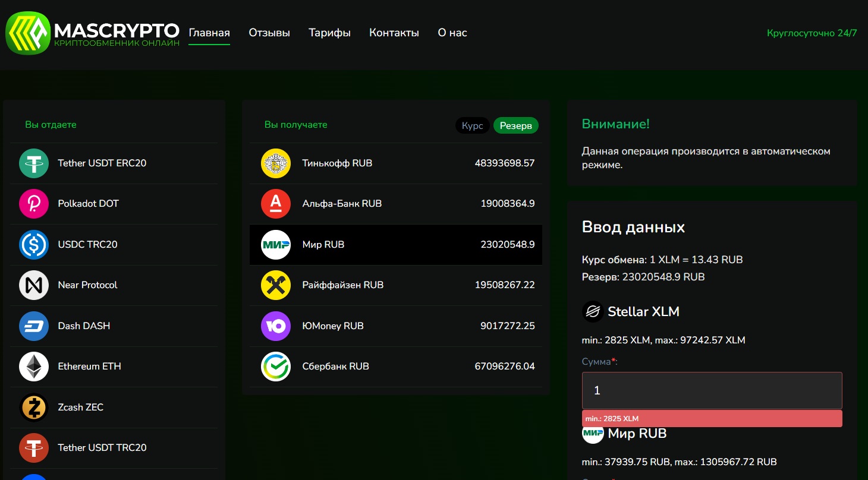Click the Внимание! heading
The height and width of the screenshot is (480, 868).
[616, 124]
